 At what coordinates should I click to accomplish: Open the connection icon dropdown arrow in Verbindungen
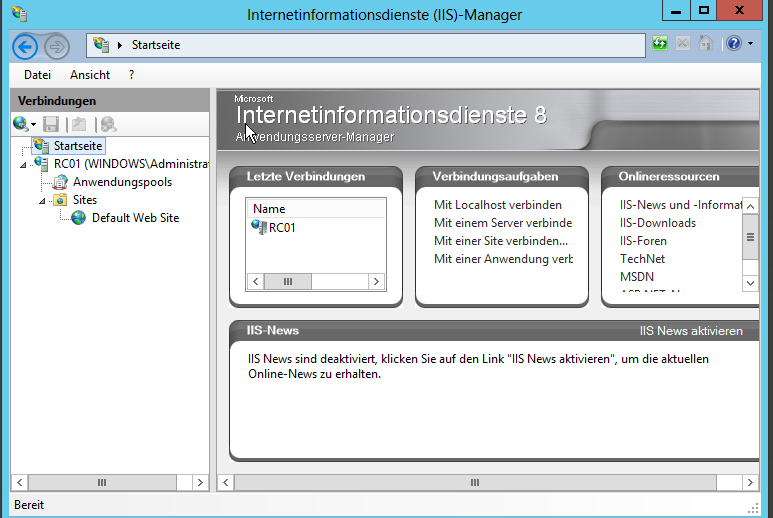33,125
